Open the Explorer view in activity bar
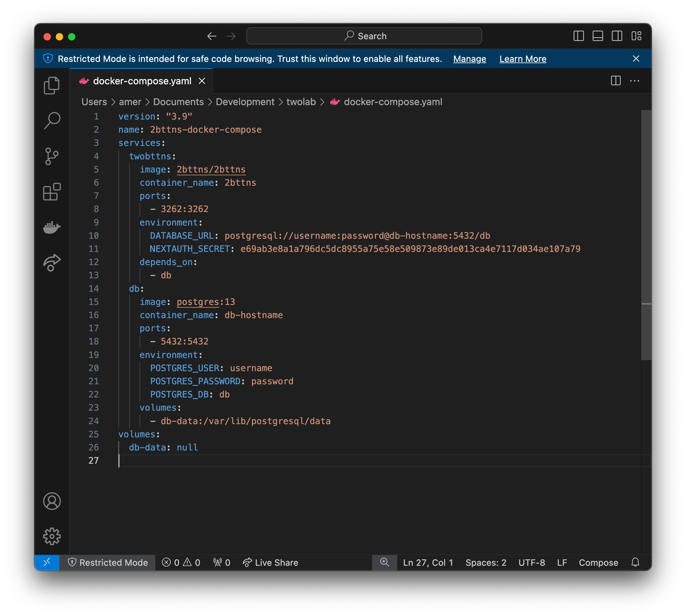686x616 pixels. point(52,85)
